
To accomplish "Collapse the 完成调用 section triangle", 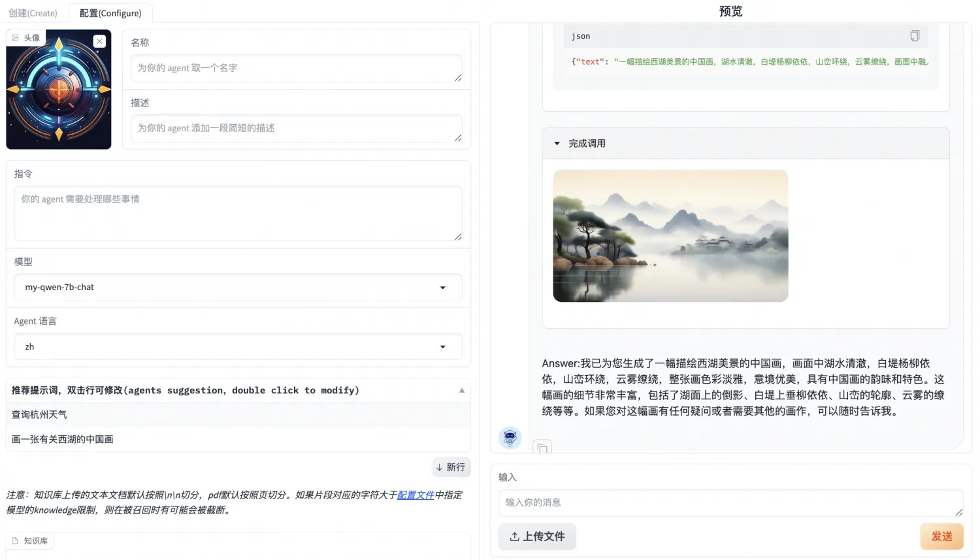I will coord(557,144).
